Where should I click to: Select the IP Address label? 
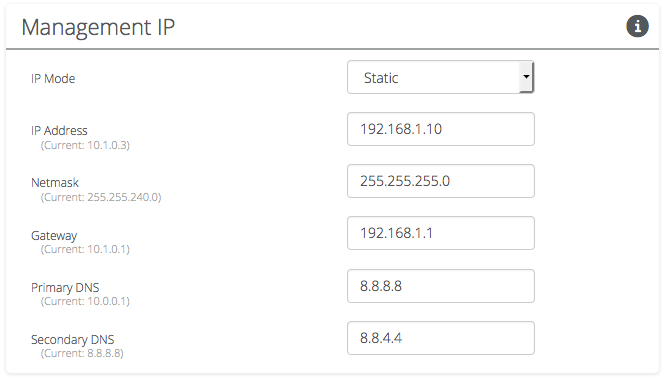click(59, 131)
